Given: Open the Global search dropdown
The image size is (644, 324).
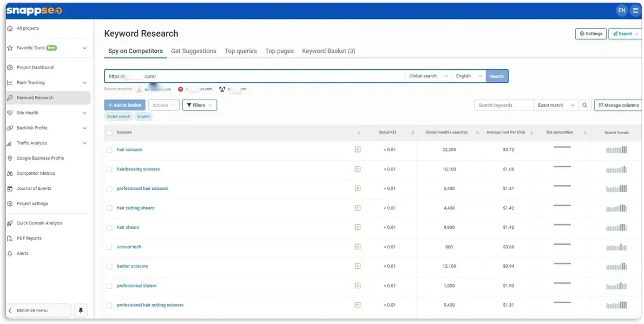Looking at the screenshot, I should pyautogui.click(x=429, y=76).
